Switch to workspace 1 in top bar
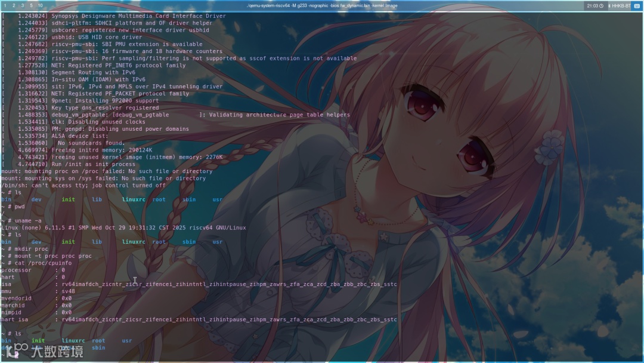Viewport: 644px width, 363px height. pos(5,6)
